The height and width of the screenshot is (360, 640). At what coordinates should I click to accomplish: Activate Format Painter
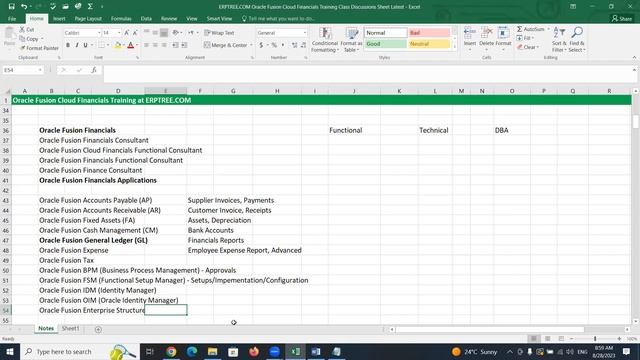click(x=40, y=48)
